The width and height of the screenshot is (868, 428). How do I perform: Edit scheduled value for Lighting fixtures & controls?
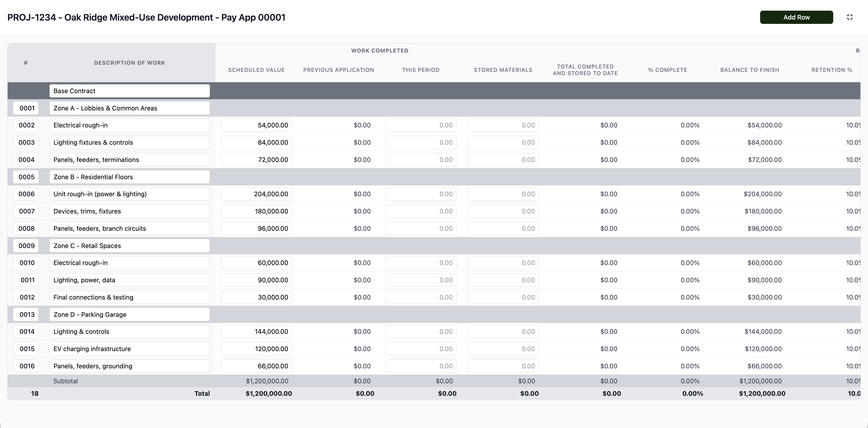256,142
